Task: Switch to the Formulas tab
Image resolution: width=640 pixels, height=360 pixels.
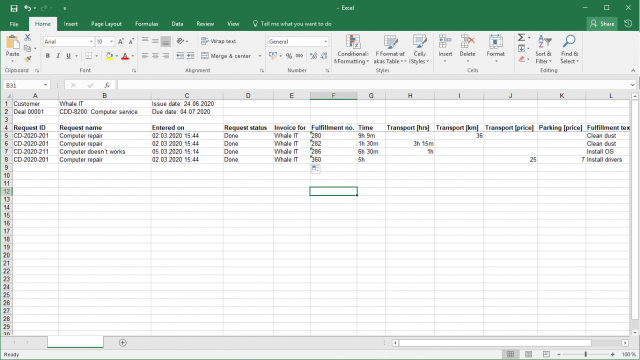Action: click(x=147, y=24)
